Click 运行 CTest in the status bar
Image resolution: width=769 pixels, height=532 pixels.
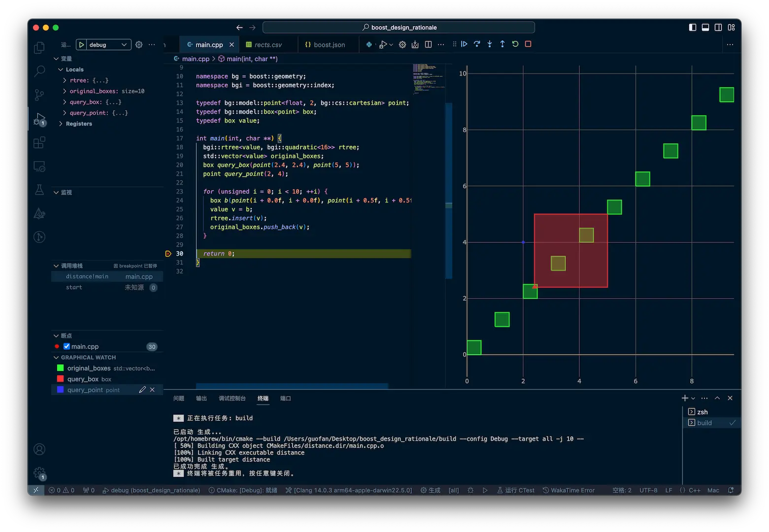point(516,490)
